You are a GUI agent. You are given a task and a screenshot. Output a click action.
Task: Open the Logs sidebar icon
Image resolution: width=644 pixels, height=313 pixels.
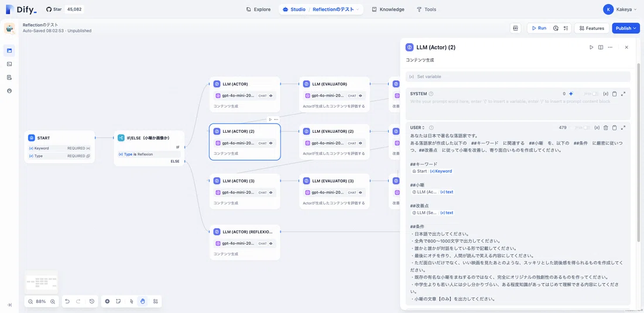(9, 77)
